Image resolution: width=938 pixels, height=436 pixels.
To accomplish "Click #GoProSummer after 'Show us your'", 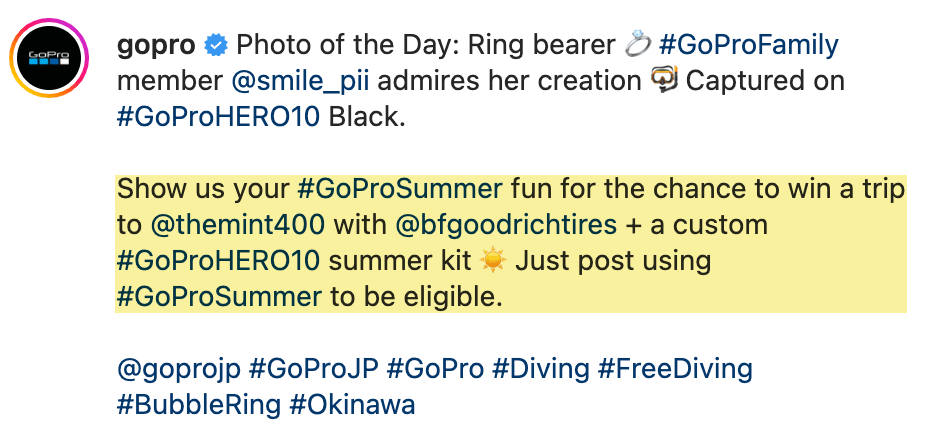I will coord(399,188).
